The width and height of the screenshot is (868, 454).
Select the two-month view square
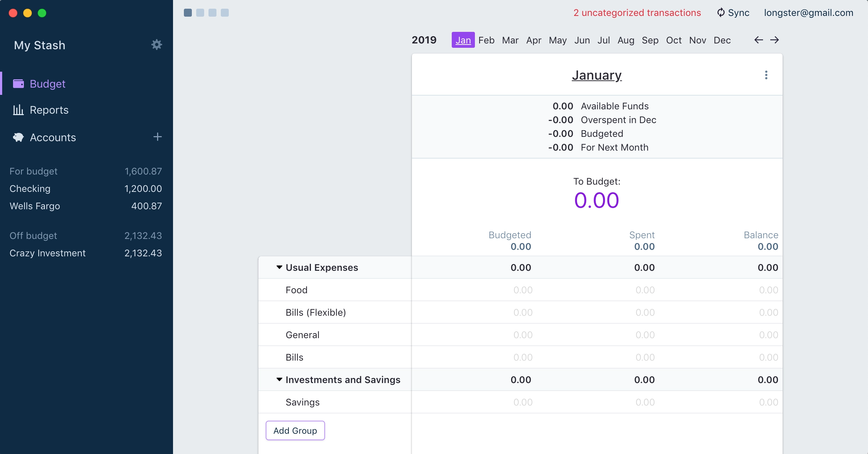(200, 13)
